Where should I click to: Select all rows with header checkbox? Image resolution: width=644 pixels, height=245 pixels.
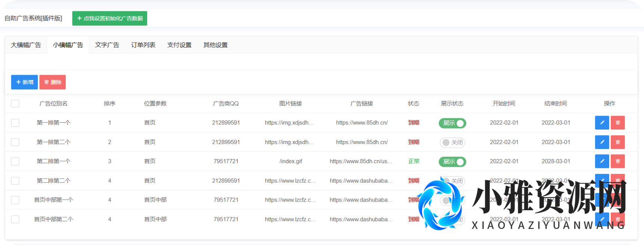click(15, 104)
